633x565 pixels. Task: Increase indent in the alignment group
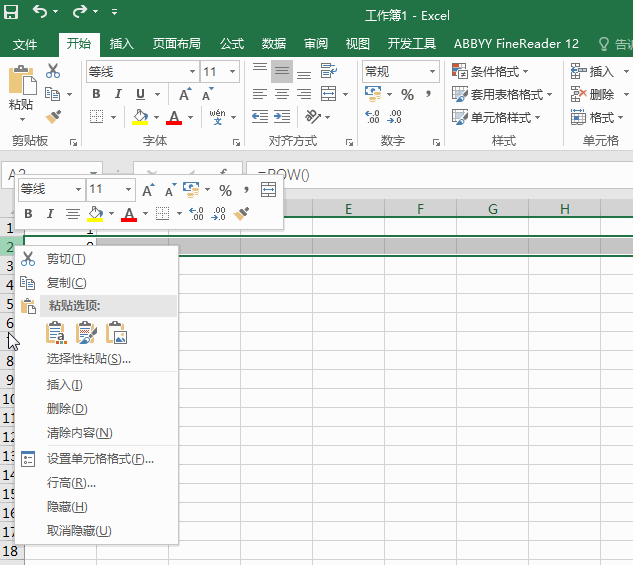coord(282,117)
